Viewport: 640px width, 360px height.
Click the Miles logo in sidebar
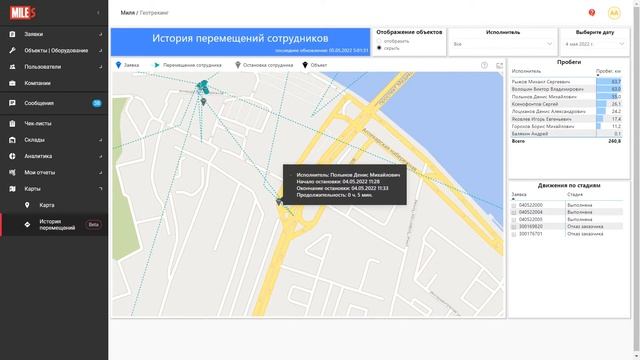23,13
